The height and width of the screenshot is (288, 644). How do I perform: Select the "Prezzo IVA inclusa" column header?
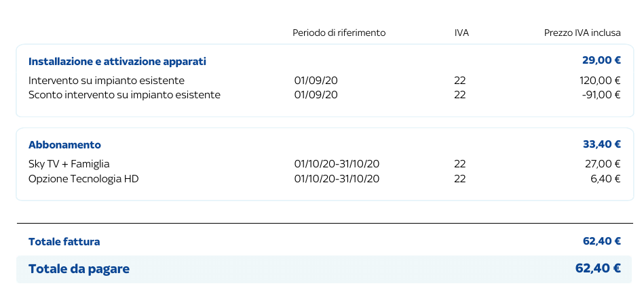click(x=582, y=33)
